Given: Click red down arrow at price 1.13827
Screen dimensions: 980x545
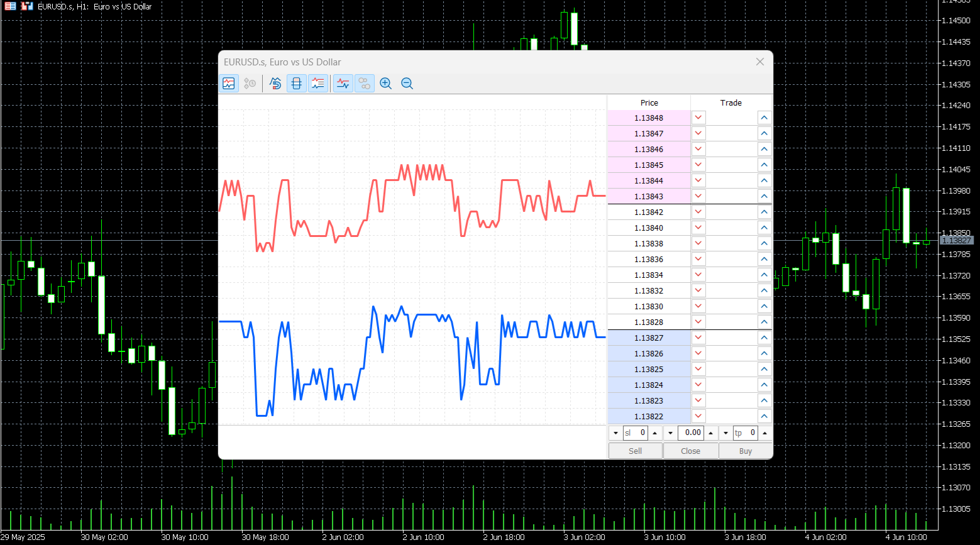Looking at the screenshot, I should [698, 338].
